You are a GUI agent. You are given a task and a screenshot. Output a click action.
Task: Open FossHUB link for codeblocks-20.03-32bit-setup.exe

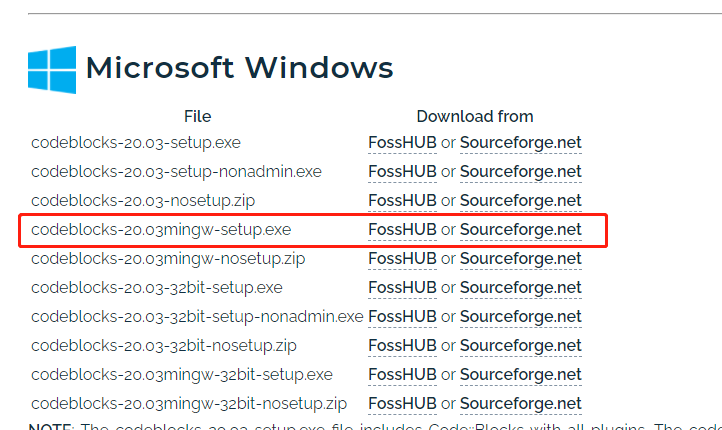tap(402, 288)
